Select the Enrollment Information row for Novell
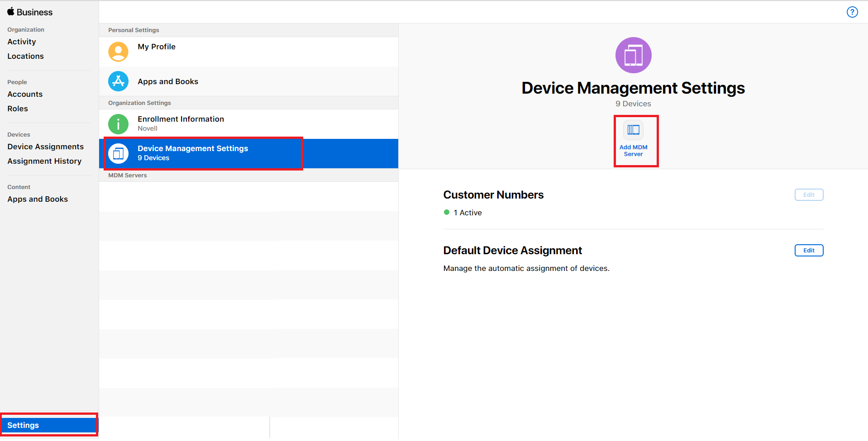Viewport: 868px width, 441px height. [x=249, y=123]
